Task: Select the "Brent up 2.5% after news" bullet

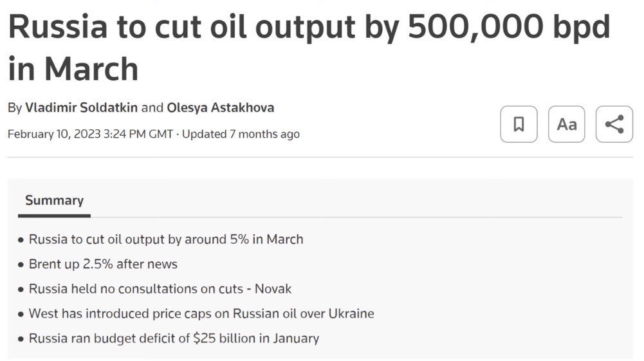Action: point(103,264)
